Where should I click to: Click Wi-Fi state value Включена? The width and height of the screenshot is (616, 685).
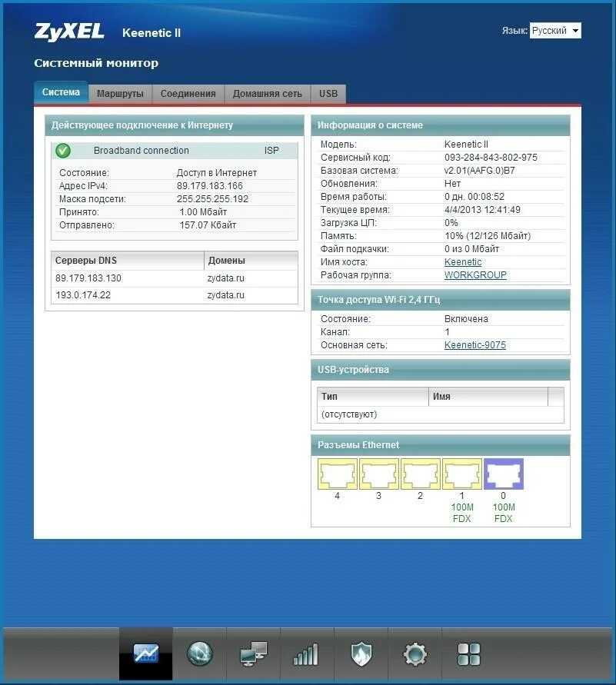click(466, 319)
